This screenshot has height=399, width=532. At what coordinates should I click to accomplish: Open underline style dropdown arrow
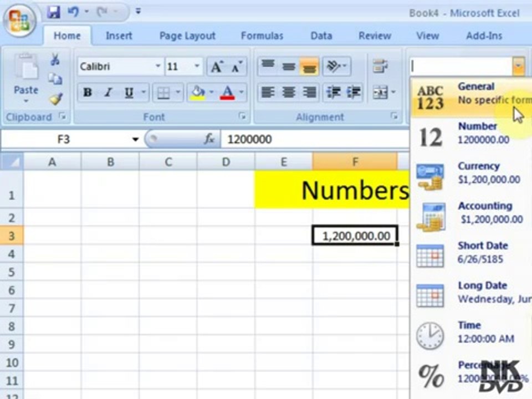(x=144, y=92)
